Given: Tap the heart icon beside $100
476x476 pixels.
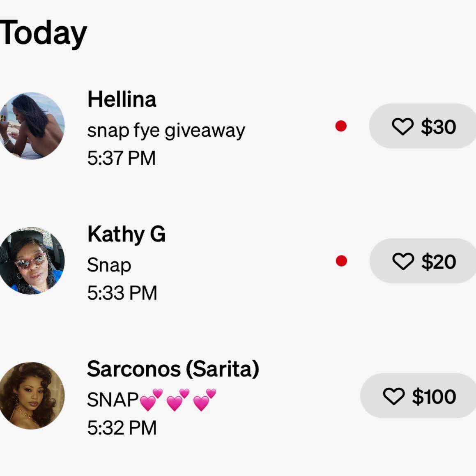Looking at the screenshot, I should (394, 396).
